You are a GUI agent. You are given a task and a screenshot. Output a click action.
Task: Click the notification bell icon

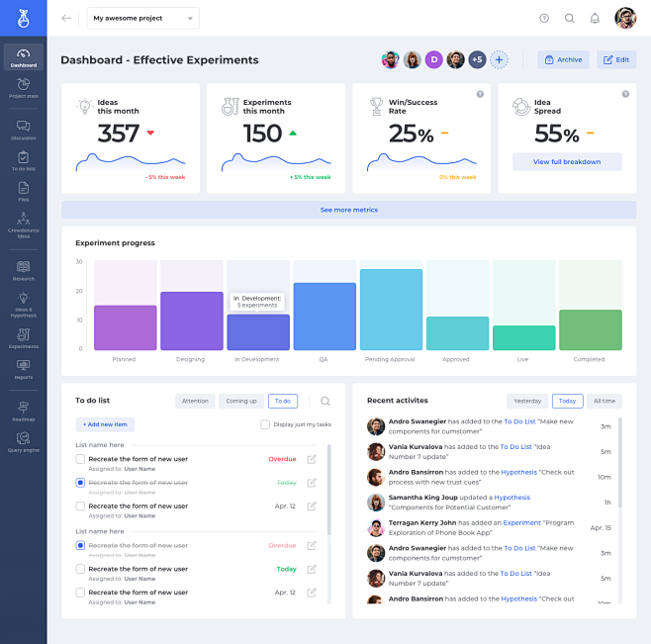(x=595, y=18)
